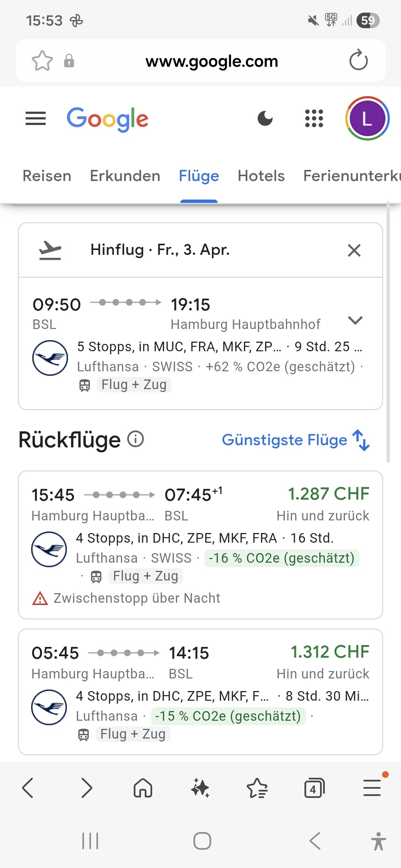This screenshot has height=868, width=401.
Task: Open the account profile avatar L
Action: coord(367,119)
